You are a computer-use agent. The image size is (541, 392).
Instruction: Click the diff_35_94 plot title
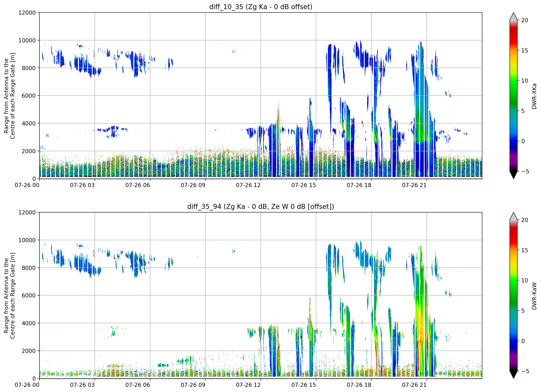pos(261,207)
